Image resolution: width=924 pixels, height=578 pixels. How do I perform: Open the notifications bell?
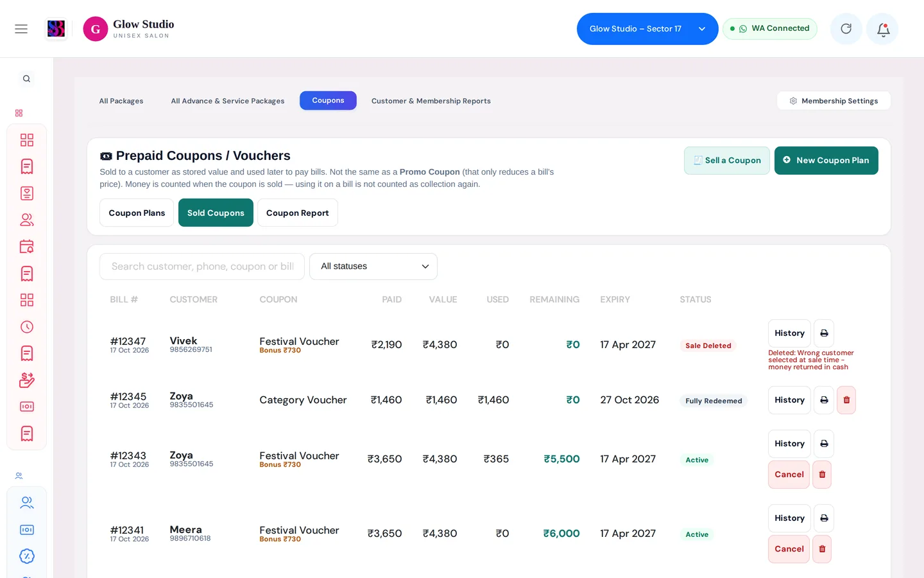click(883, 29)
